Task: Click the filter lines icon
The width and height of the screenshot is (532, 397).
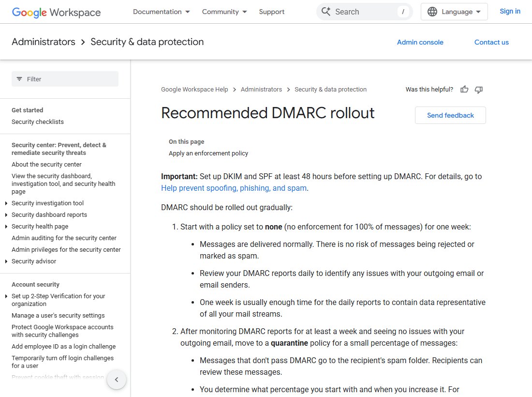Action: tap(19, 79)
